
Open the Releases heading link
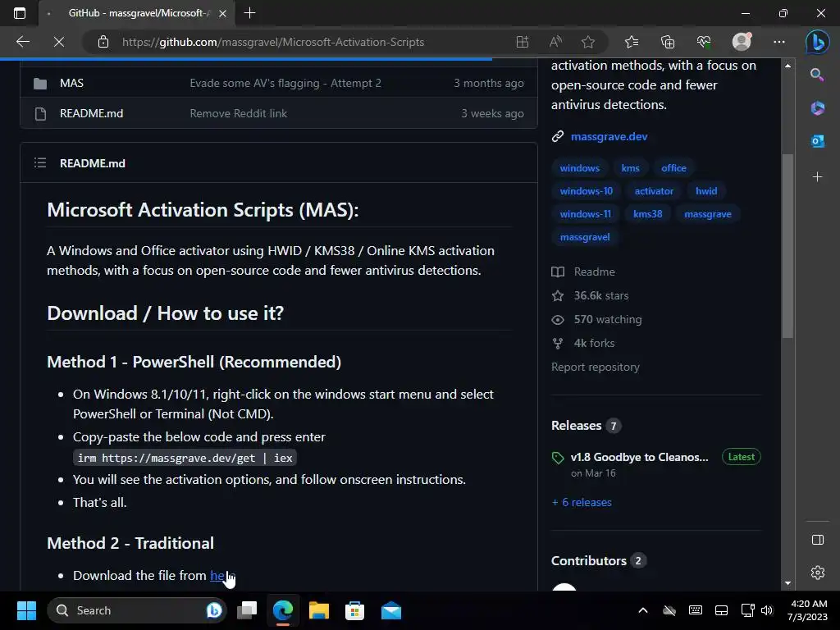586,426
